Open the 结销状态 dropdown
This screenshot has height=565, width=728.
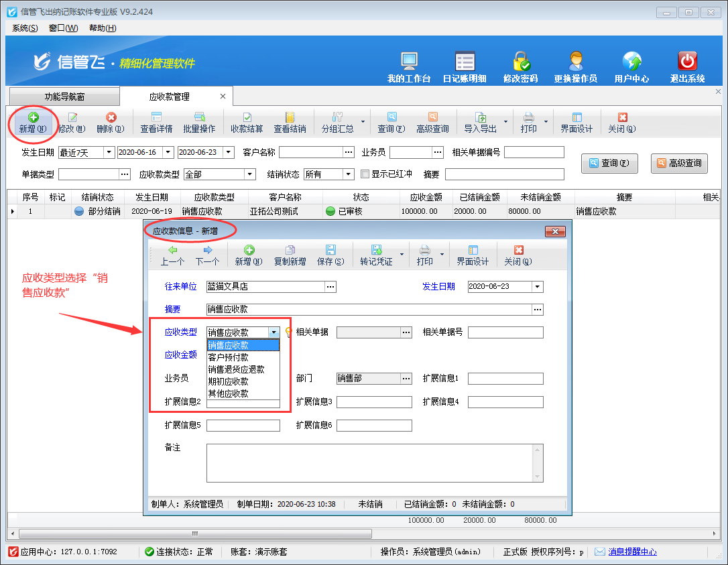click(x=349, y=174)
